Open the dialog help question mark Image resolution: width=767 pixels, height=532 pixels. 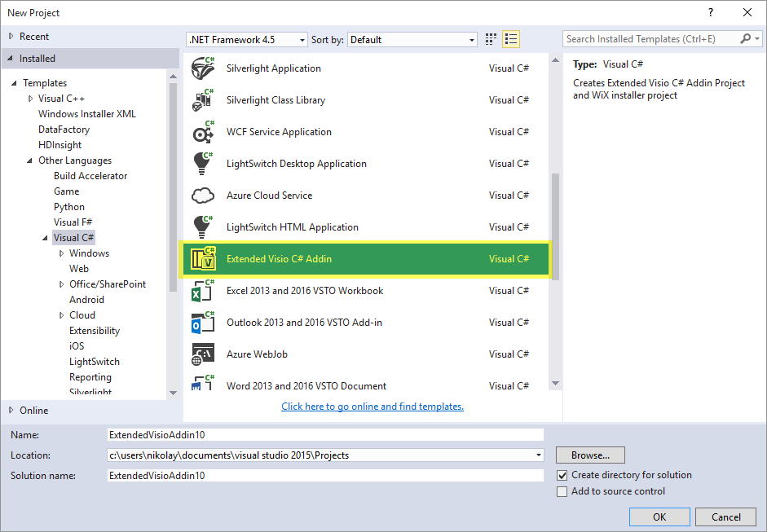coord(711,13)
